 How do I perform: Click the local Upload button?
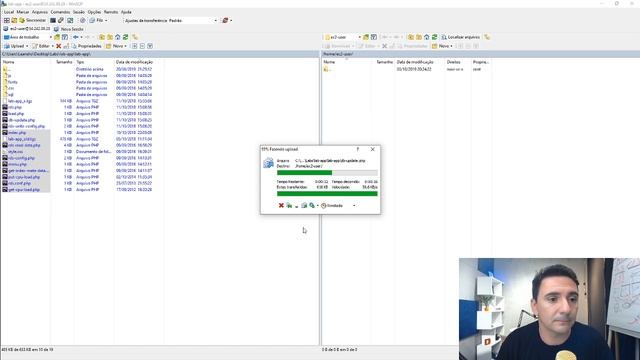click(14, 46)
